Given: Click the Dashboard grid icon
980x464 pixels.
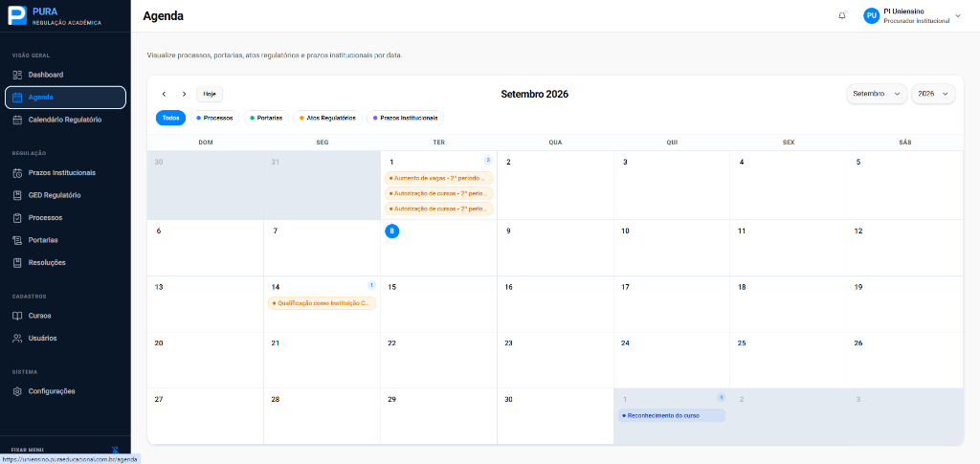Looking at the screenshot, I should [x=17, y=75].
